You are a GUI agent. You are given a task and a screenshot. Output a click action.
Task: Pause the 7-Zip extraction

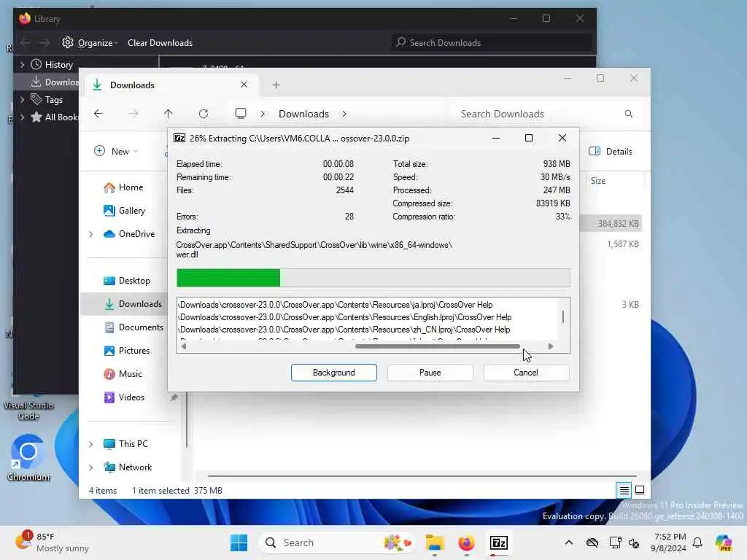click(430, 373)
